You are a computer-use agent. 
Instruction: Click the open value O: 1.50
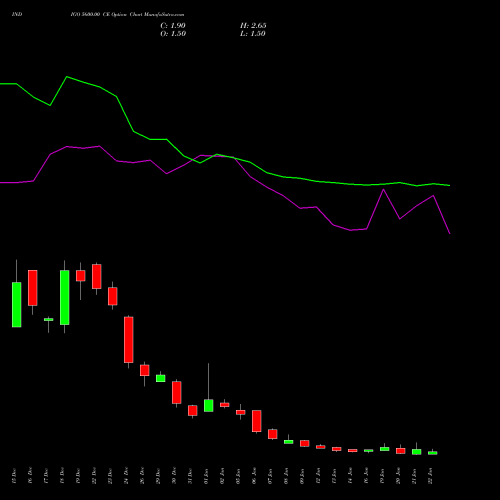pyautogui.click(x=173, y=34)
